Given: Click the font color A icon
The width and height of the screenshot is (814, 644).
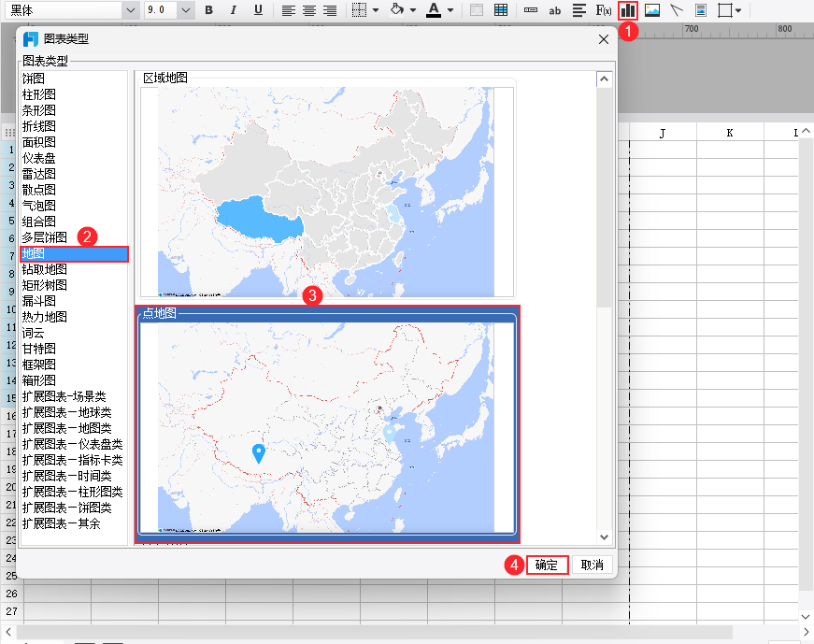Looking at the screenshot, I should 434,10.
